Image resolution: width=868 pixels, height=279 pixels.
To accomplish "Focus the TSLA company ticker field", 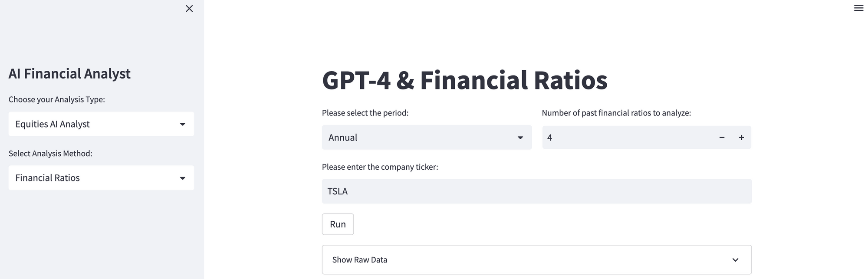I will (536, 191).
